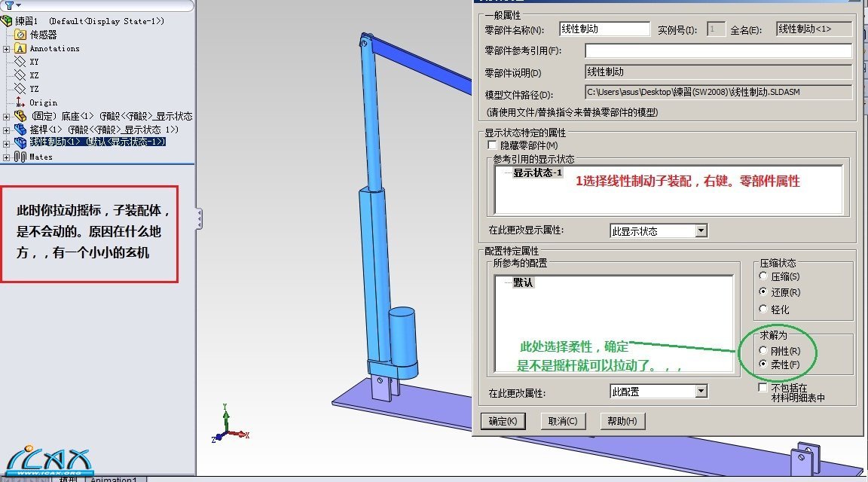Select the 摇杆<1> tree row
This screenshot has height=482, width=868.
(104, 130)
